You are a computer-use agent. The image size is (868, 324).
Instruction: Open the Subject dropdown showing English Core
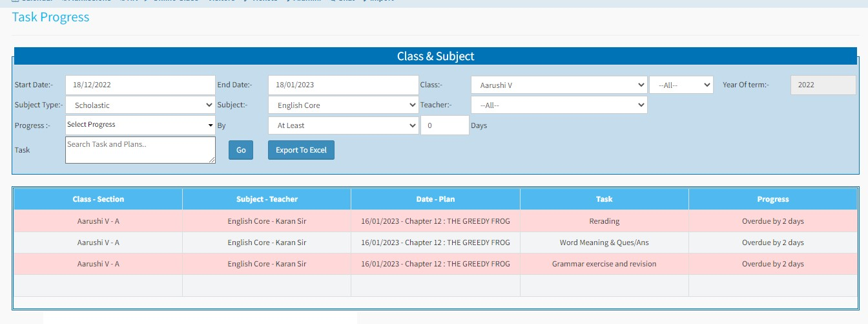342,105
